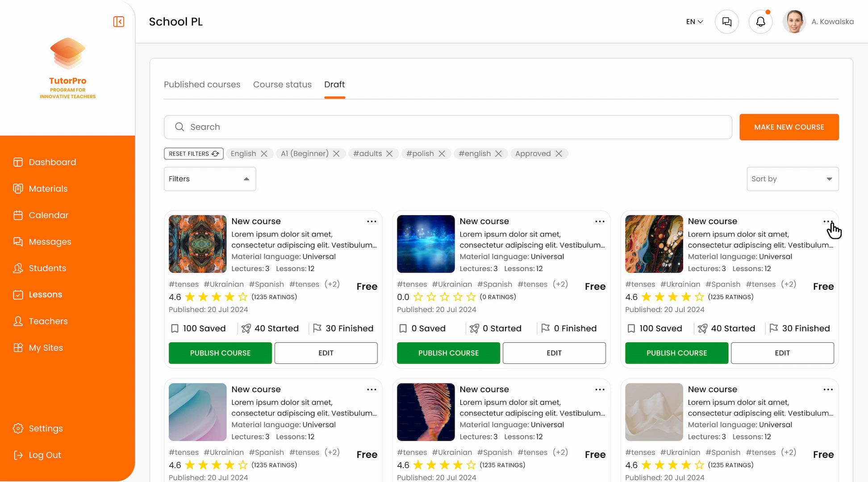Click the first course's orange kaleidoscope thumbnail

click(198, 244)
